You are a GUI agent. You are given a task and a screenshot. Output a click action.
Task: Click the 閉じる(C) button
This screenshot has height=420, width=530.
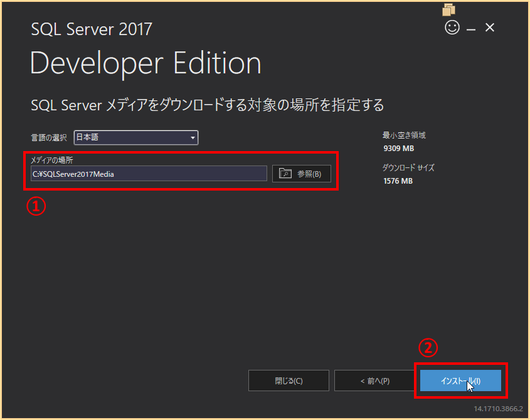point(289,381)
